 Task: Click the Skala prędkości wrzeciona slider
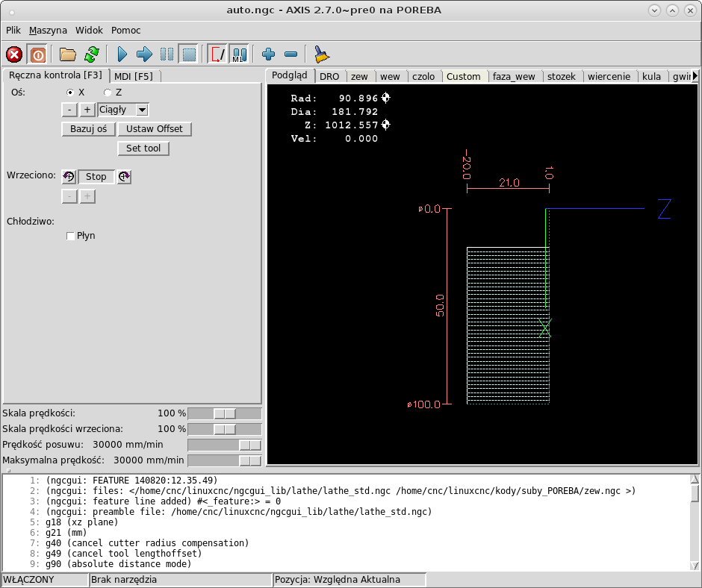click(224, 429)
